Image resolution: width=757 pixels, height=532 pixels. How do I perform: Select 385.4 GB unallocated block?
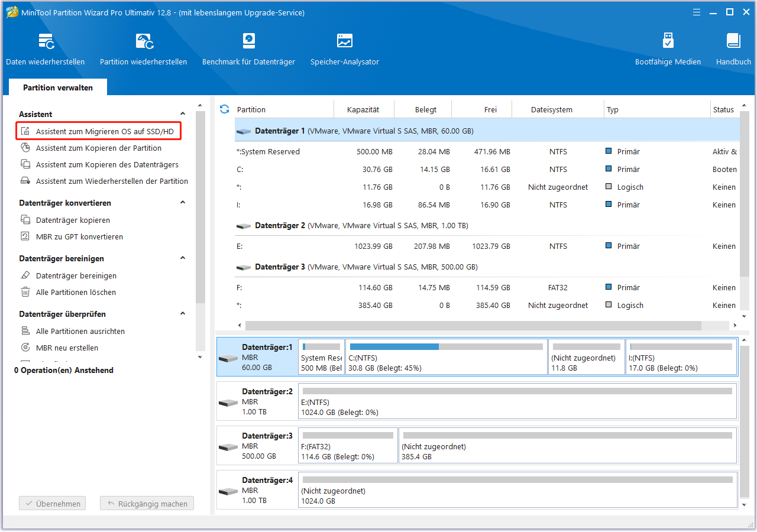click(568, 446)
